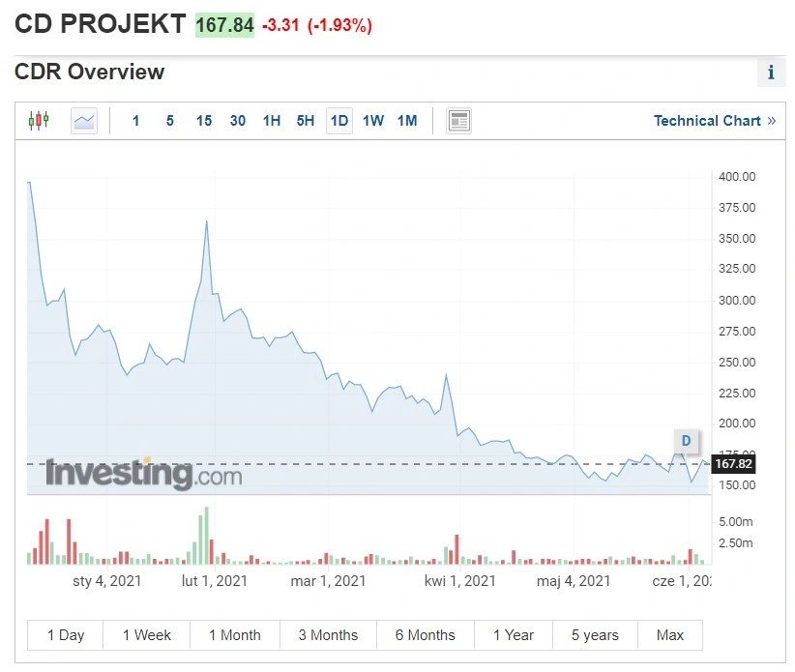The height and width of the screenshot is (672, 795).
Task: Click the CD PROJEKT title
Action: click(101, 24)
